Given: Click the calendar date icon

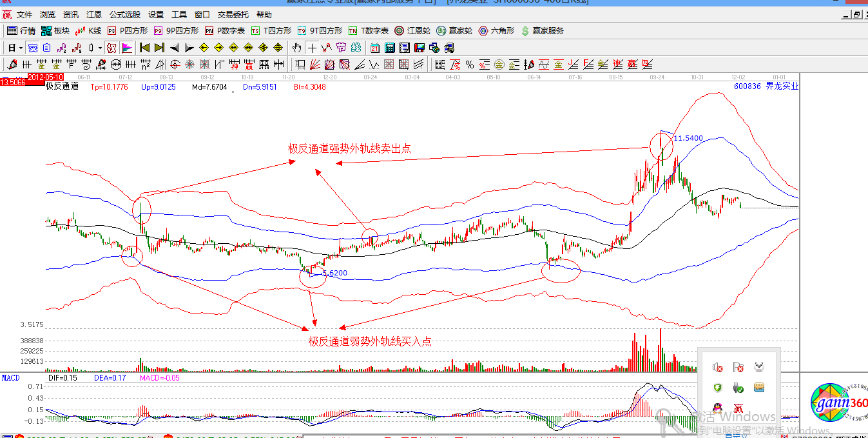Looking at the screenshot, I should coord(375,48).
